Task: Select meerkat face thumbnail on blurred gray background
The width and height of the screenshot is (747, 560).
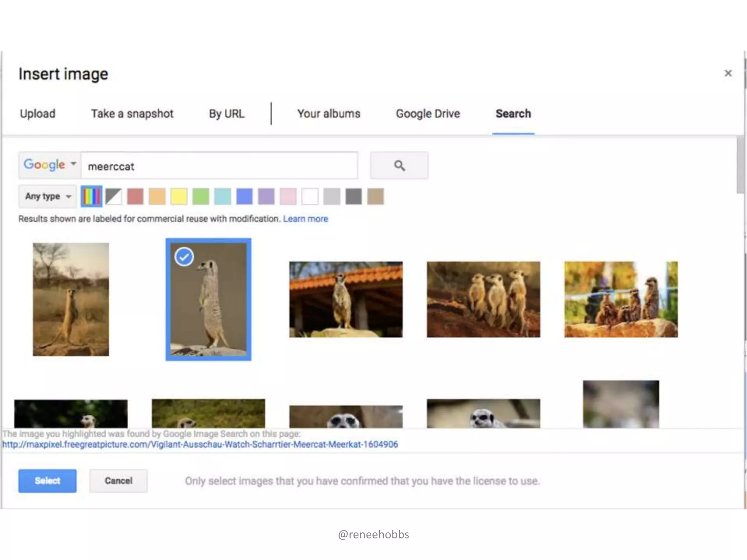Action: click(x=483, y=413)
